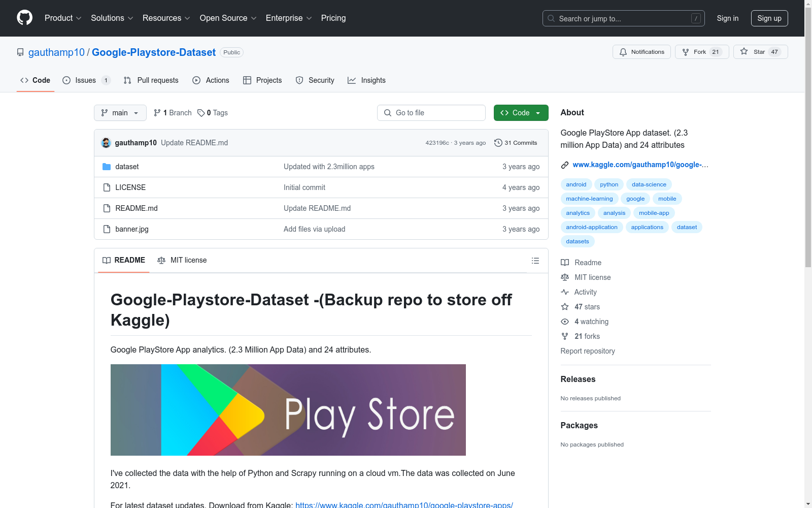
Task: Click the link chain icon in About
Action: click(x=565, y=165)
